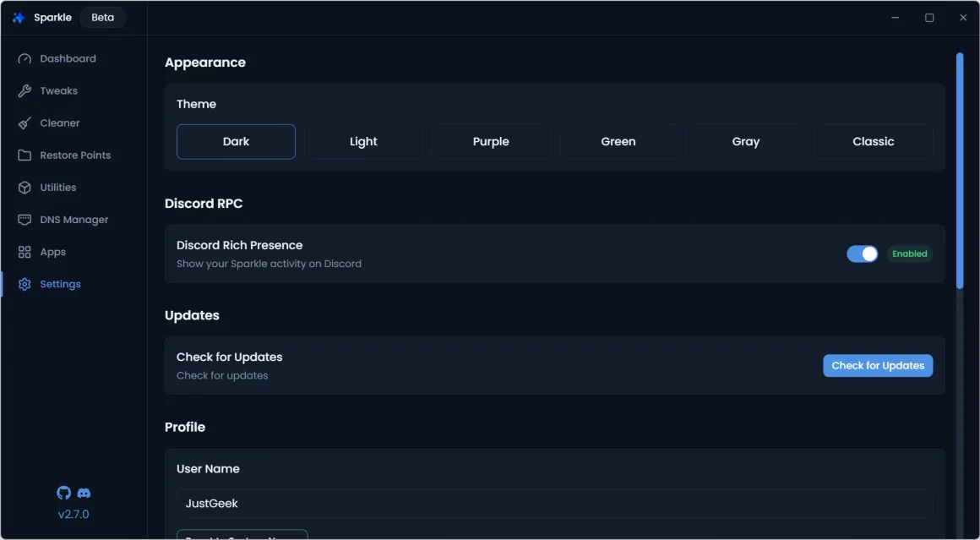Apply the Green theme
Screen dimensions: 980x540
pos(618,142)
